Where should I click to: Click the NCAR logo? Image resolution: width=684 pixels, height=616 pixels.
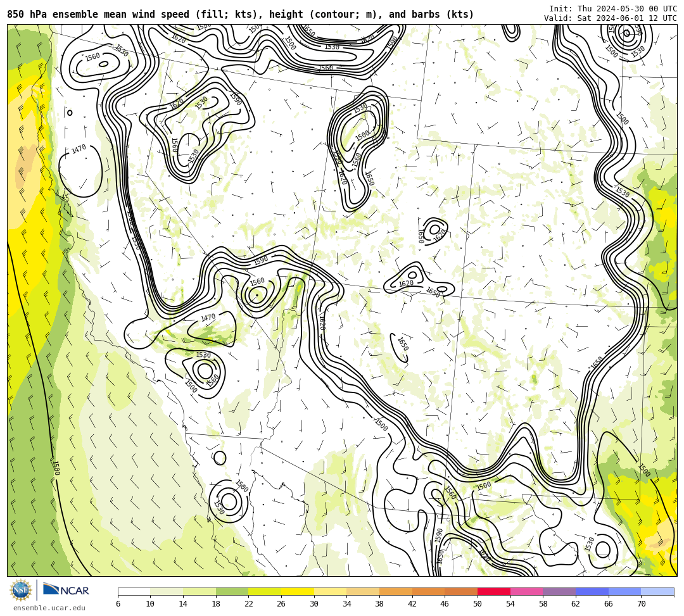(66, 590)
